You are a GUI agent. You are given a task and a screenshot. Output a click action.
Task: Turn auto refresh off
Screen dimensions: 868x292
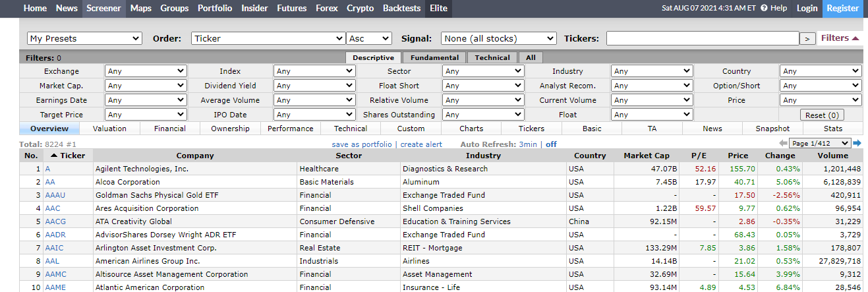551,144
